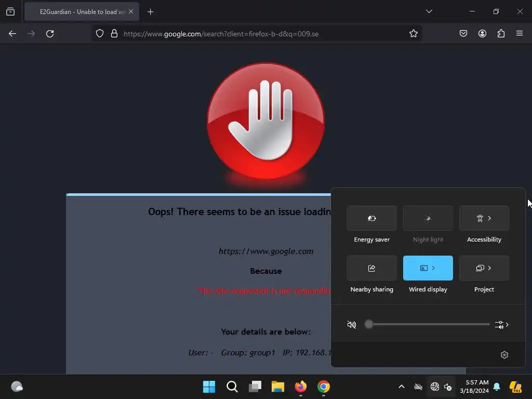The width and height of the screenshot is (532, 399).
Task: Toggle Nearby sharing
Action: tap(372, 268)
